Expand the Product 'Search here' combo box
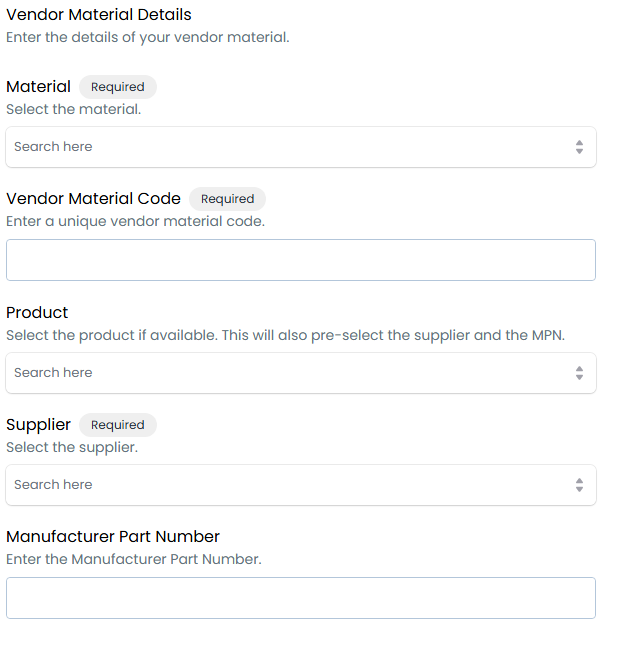 tap(301, 373)
